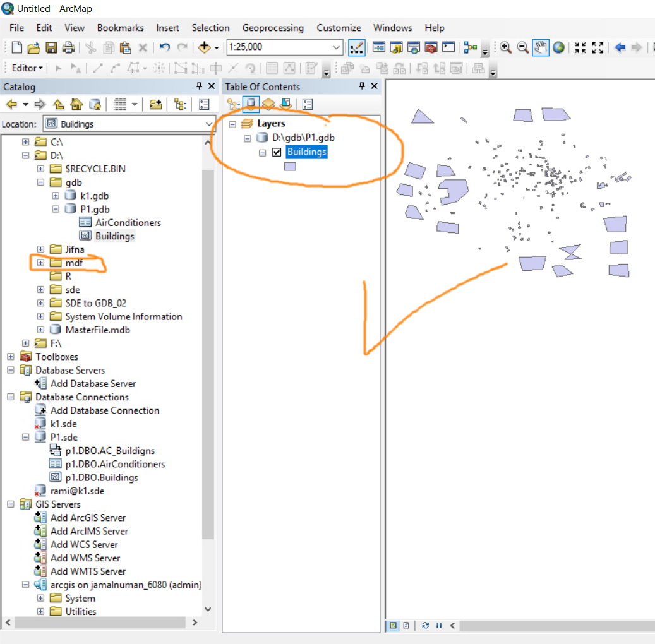Open the Geoprocessing menu
Screen dimensions: 655x644
273,28
